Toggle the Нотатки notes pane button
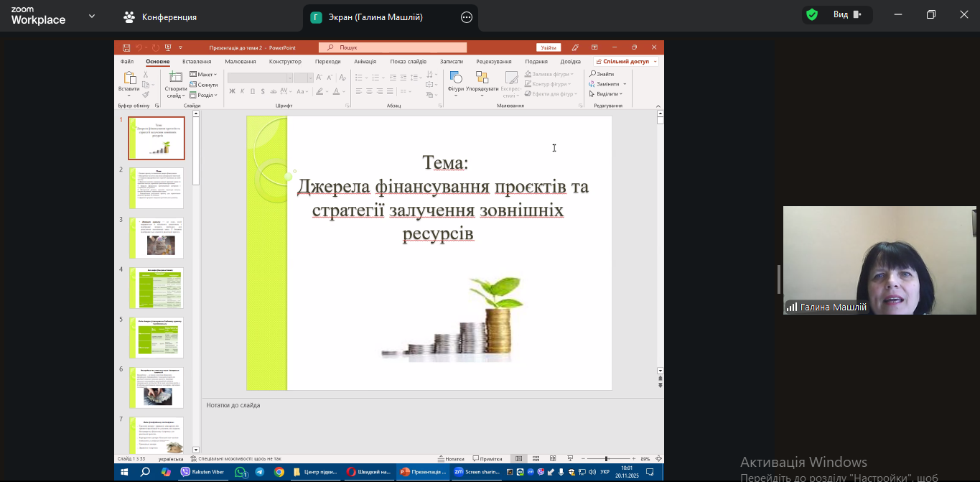This screenshot has width=980, height=482. pyautogui.click(x=451, y=458)
